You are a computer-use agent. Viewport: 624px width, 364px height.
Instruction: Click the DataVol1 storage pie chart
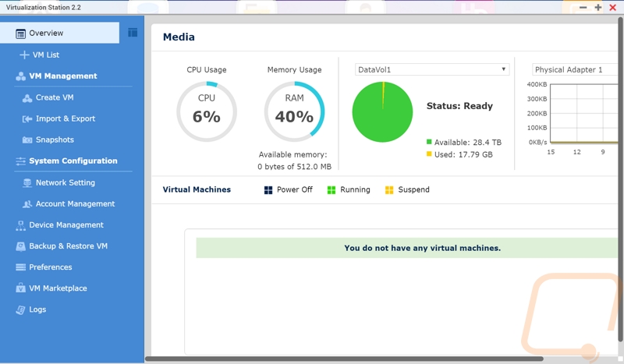(382, 111)
